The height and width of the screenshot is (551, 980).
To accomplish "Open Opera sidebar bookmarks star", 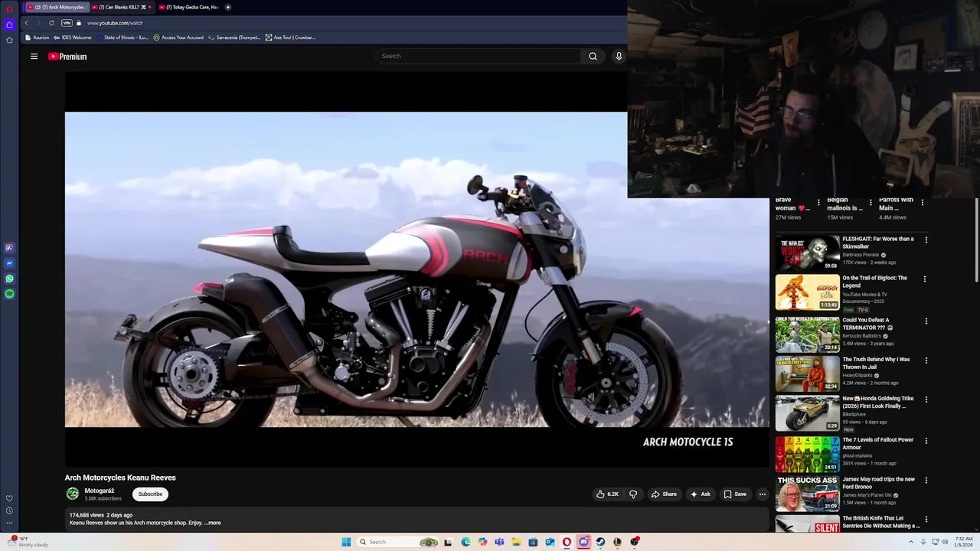I will [9, 40].
